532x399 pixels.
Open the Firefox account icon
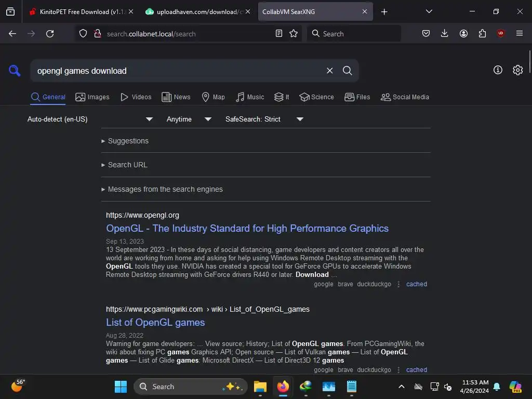[463, 33]
